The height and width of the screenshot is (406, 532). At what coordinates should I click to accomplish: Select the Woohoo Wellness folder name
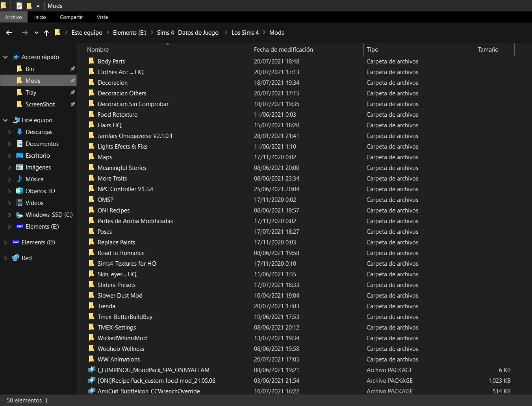(121, 348)
